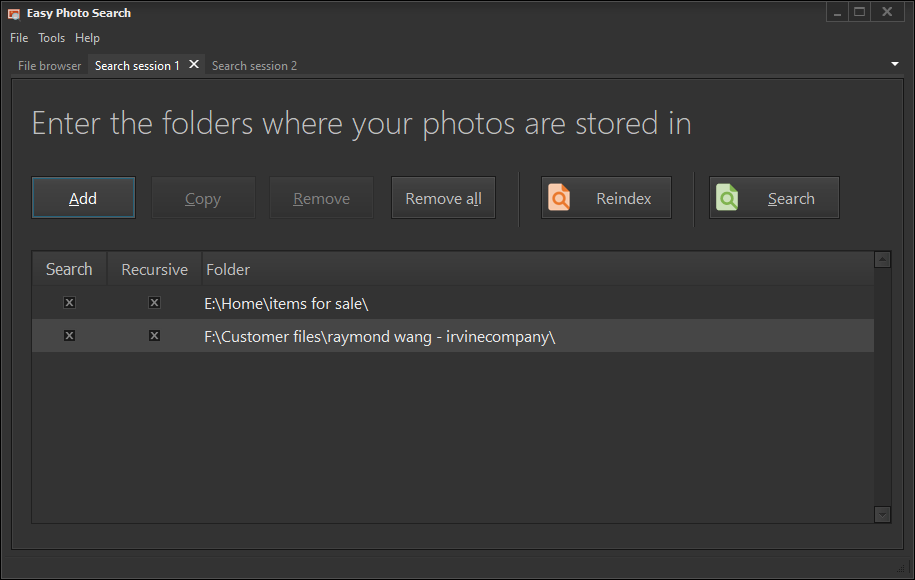Click the Easy Photo Search app icon
Viewport: 915px width, 580px height.
[14, 13]
